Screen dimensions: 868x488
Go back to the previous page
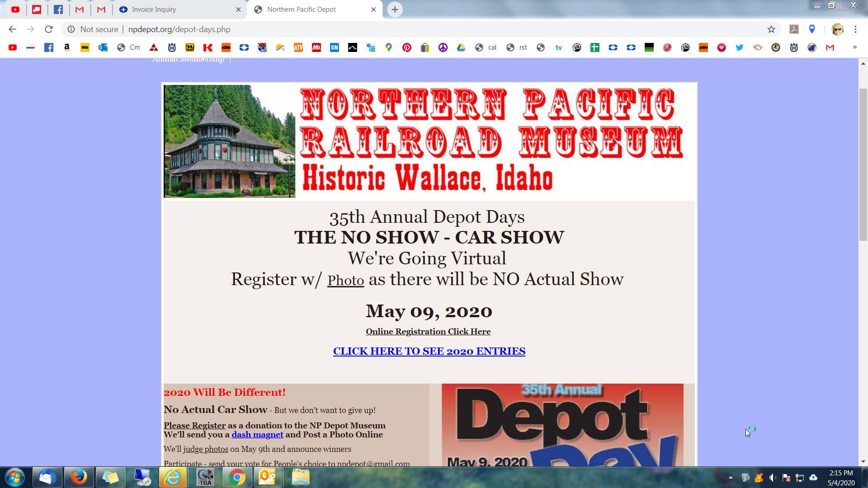[x=12, y=29]
